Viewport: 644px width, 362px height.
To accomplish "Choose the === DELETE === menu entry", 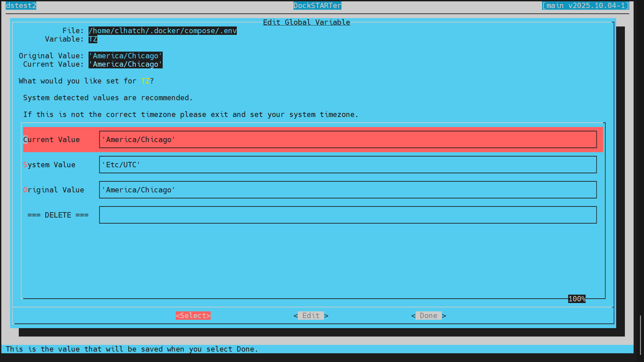I will (58, 215).
